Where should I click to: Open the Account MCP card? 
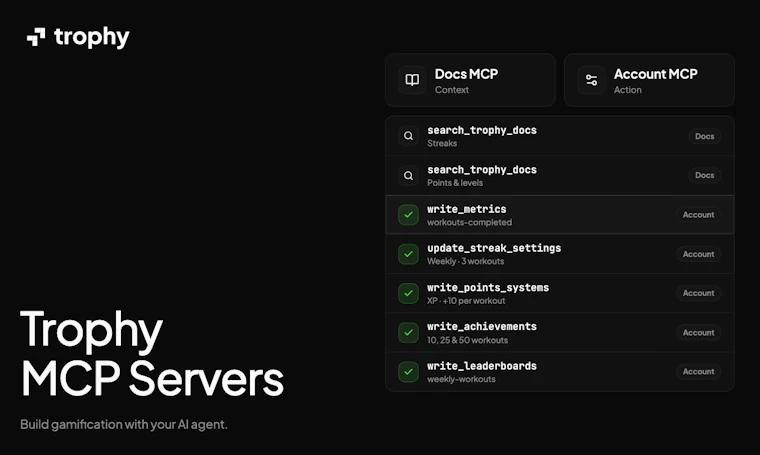649,80
